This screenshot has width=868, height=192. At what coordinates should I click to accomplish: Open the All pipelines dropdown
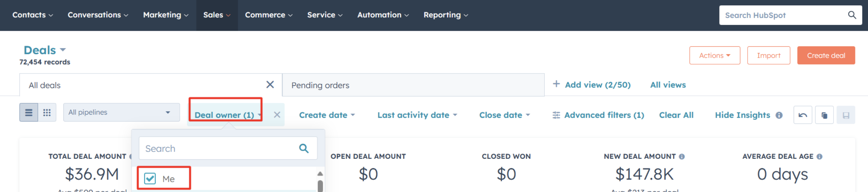click(x=121, y=112)
